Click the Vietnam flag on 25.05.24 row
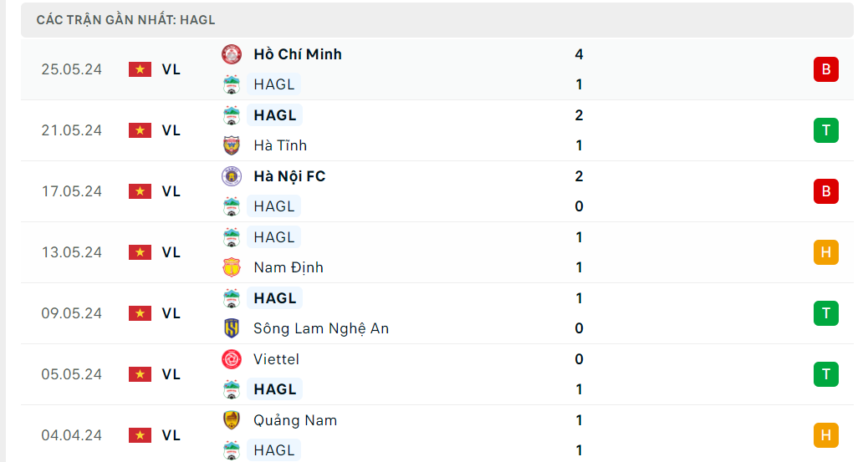This screenshot has height=462, width=868. coord(140,69)
